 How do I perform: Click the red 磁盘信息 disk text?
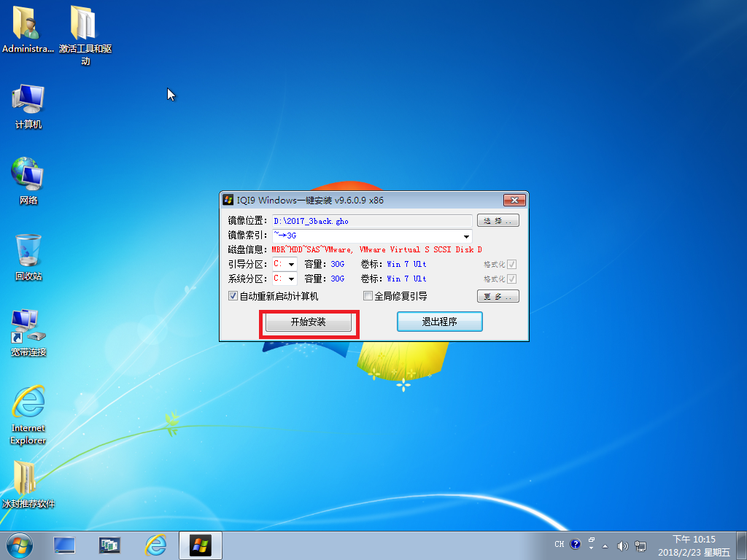pyautogui.click(x=377, y=249)
